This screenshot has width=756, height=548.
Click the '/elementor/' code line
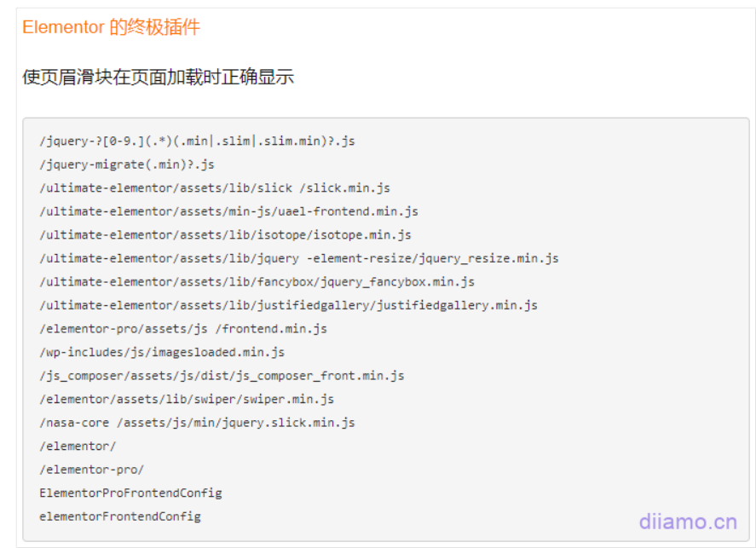[78, 446]
